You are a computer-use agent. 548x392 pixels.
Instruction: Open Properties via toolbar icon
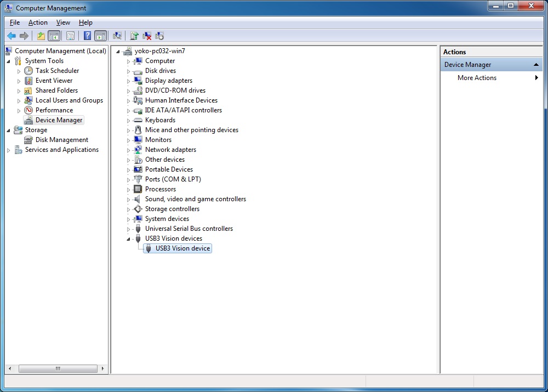tap(70, 36)
